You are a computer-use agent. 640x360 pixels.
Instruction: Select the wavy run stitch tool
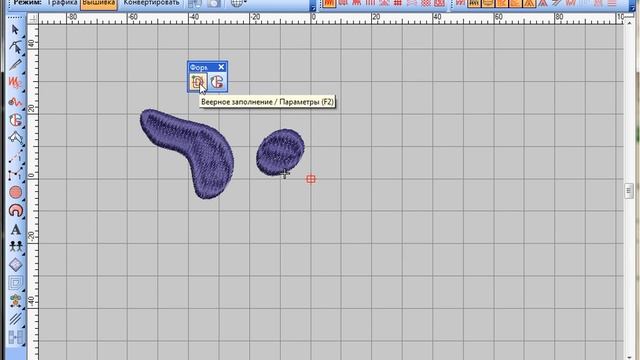tap(16, 102)
